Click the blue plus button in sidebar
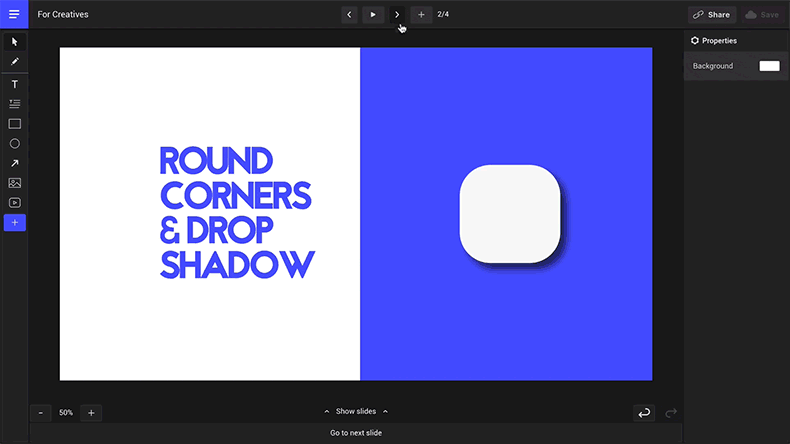This screenshot has width=790, height=444. (14, 223)
